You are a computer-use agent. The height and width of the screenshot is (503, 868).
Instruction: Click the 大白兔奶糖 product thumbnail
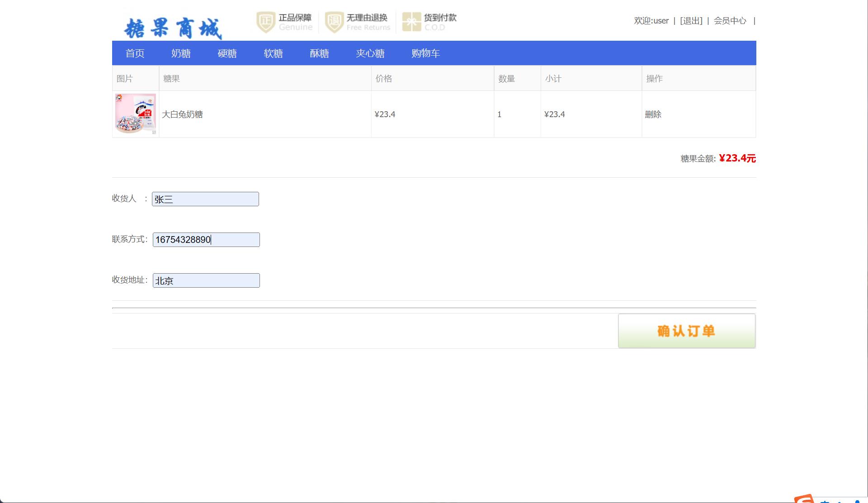tap(135, 114)
